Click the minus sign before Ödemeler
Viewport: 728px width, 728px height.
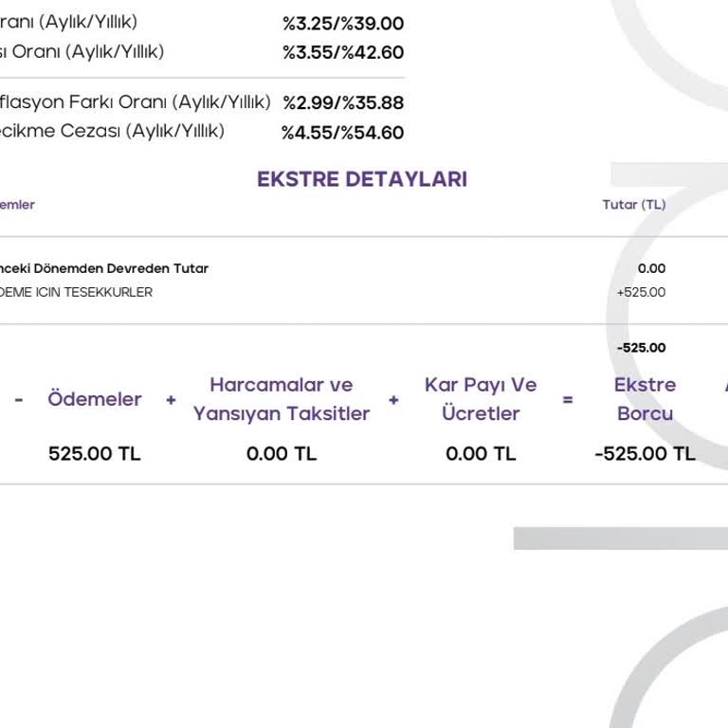(x=19, y=400)
